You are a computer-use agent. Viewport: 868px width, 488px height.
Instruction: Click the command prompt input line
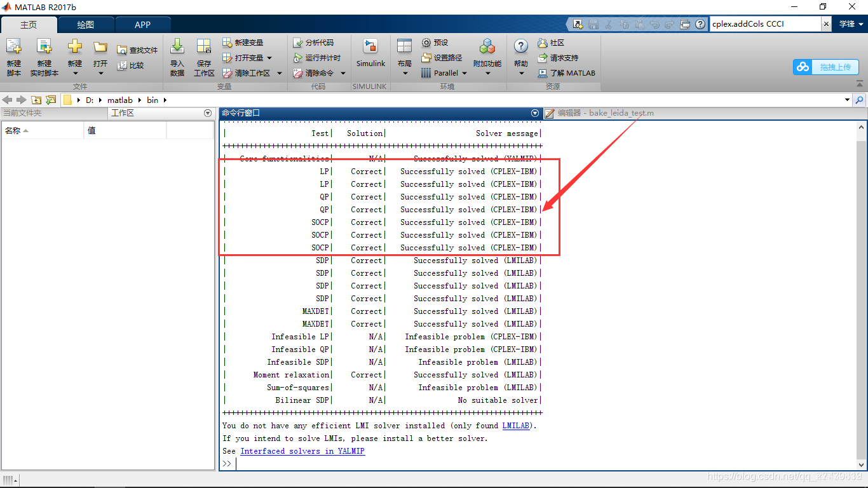[x=544, y=464]
